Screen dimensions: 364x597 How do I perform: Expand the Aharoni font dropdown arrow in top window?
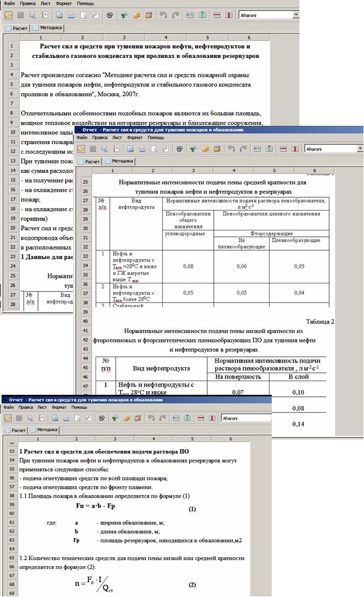(x=296, y=15)
